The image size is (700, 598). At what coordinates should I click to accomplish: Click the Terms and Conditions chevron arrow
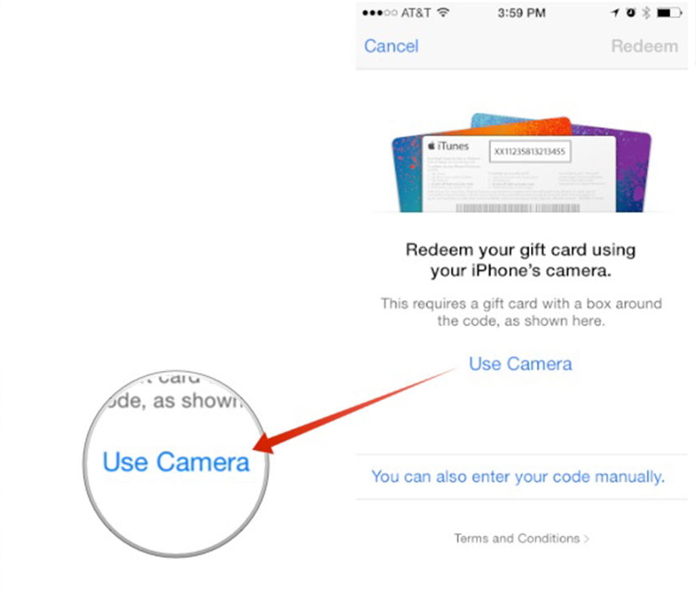point(586,539)
